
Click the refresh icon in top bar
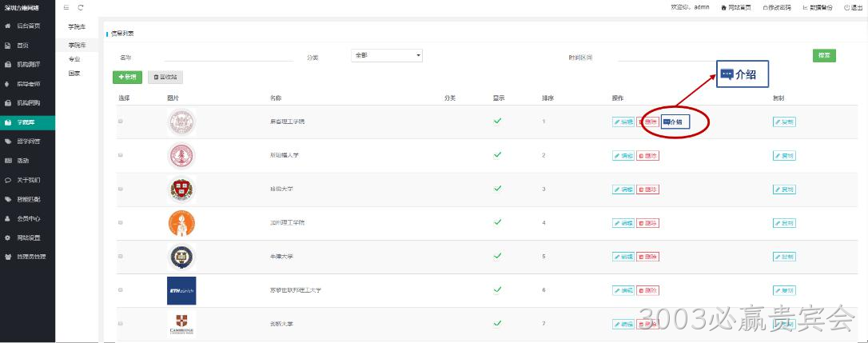pos(81,7)
